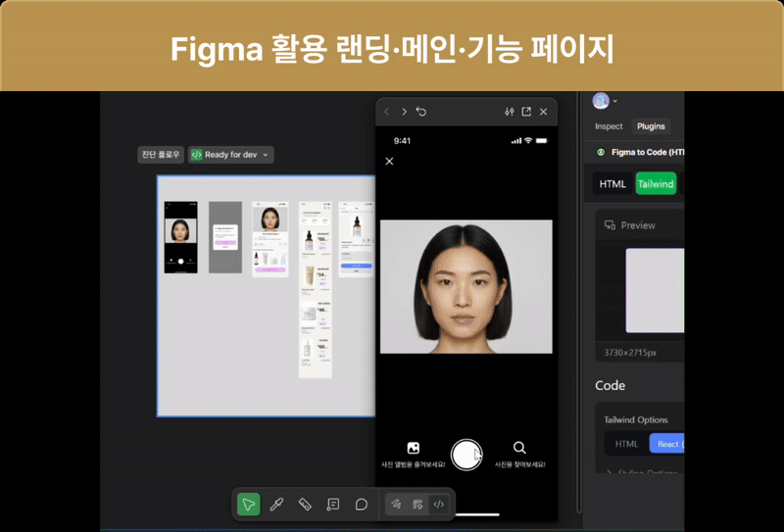
Task: Select the Tailwind framework tab
Action: pyautogui.click(x=656, y=184)
